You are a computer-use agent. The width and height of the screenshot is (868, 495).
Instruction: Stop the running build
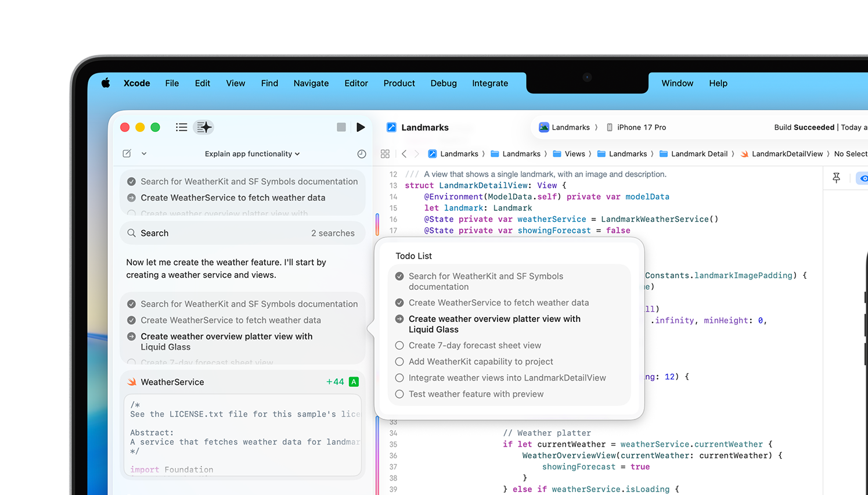tap(341, 127)
